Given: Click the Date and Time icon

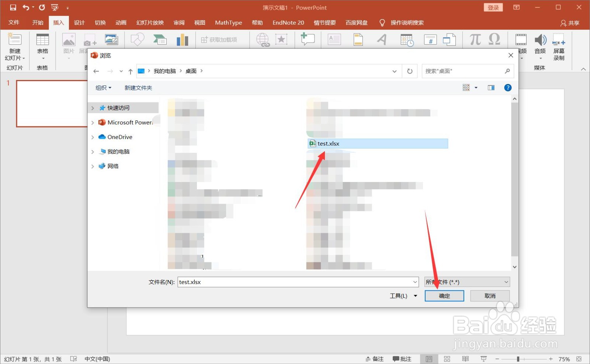Looking at the screenshot, I should point(407,40).
